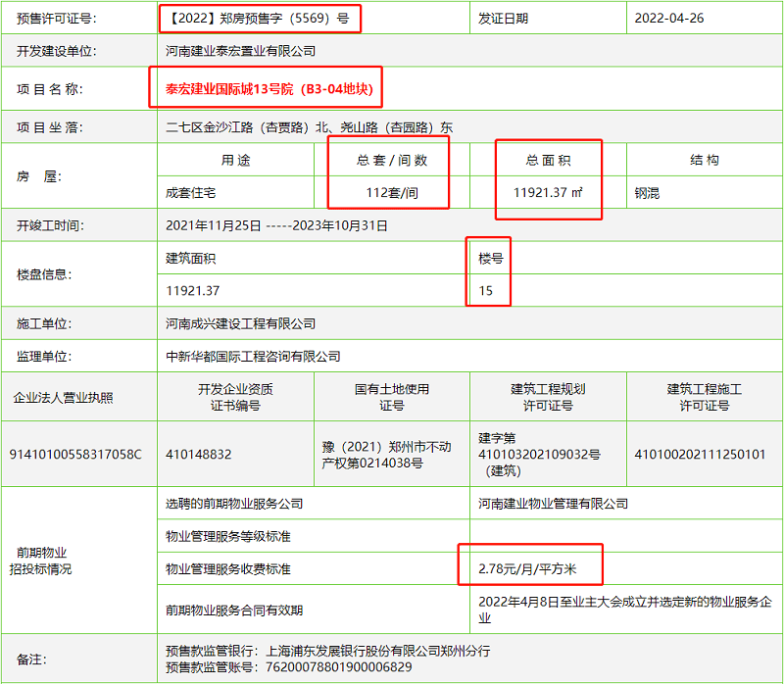
Task: Click the total area 11921.37 ㎡
Action: click(547, 194)
